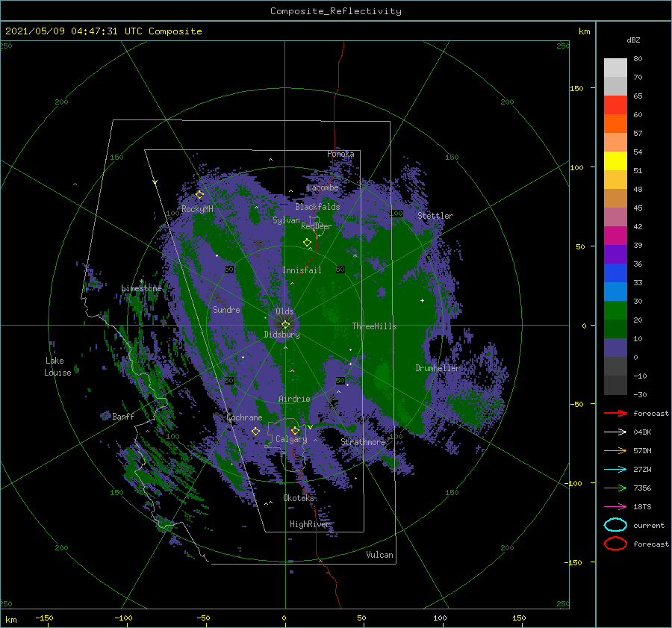Click the Banff label on the map
This screenshot has height=628, width=672.
pyautogui.click(x=123, y=416)
